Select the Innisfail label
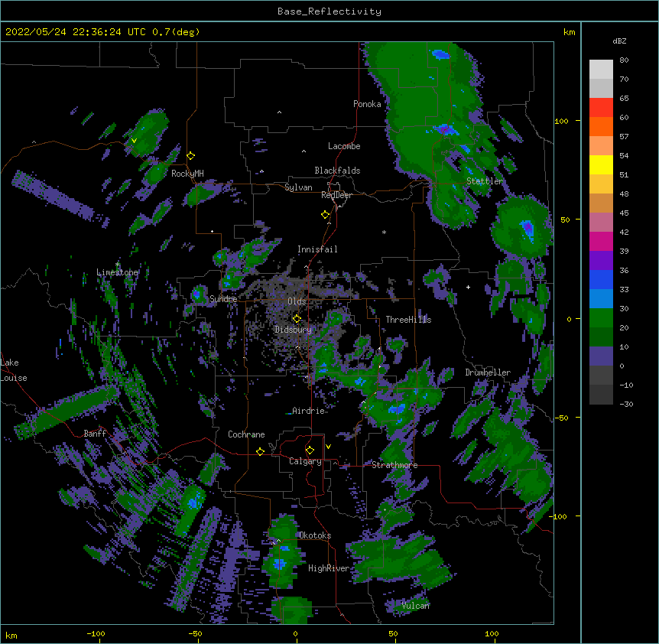The height and width of the screenshot is (644, 659). click(x=317, y=249)
